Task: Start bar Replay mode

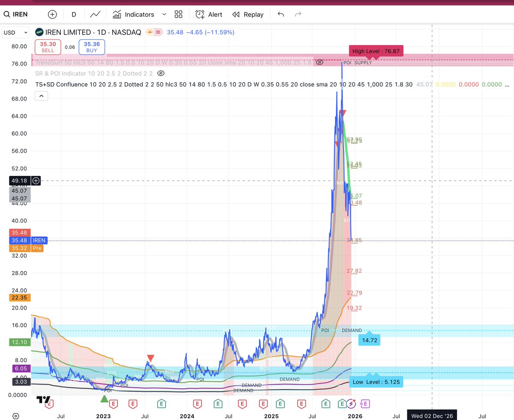Action: 248,14
